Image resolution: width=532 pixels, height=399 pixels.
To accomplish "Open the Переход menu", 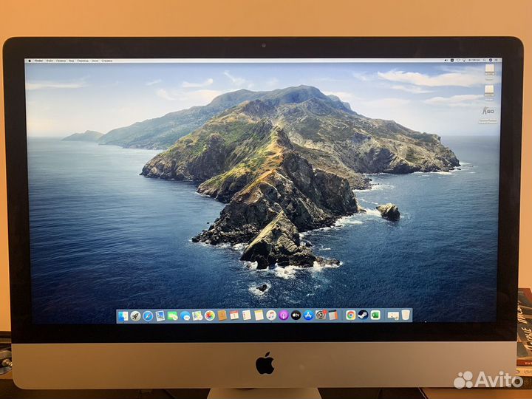I will click(x=83, y=61).
